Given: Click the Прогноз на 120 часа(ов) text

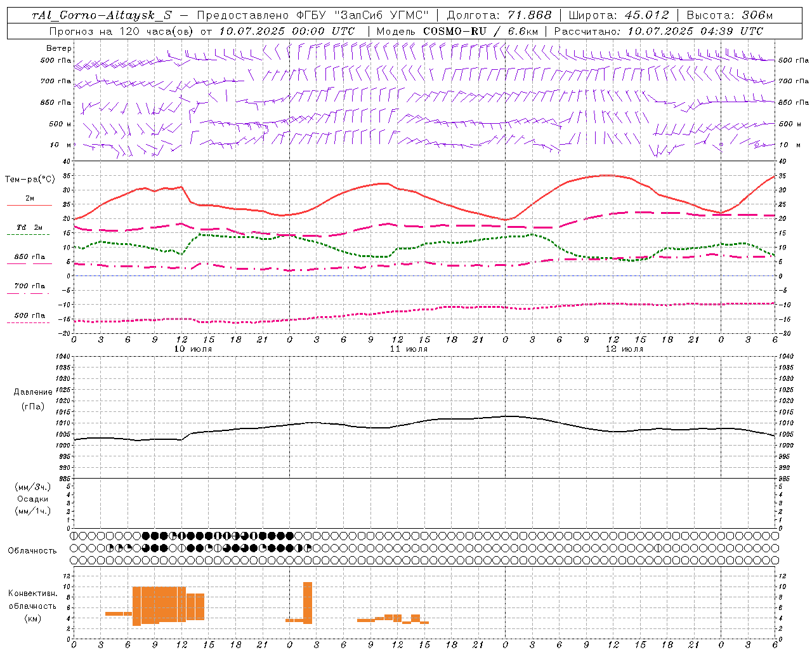Looking at the screenshot, I should pos(122,31).
